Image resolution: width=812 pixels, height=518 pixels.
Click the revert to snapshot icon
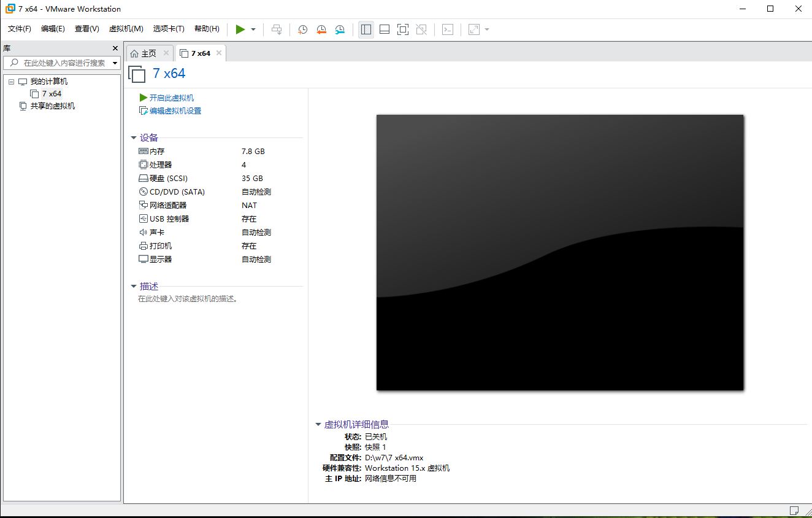[x=321, y=29]
